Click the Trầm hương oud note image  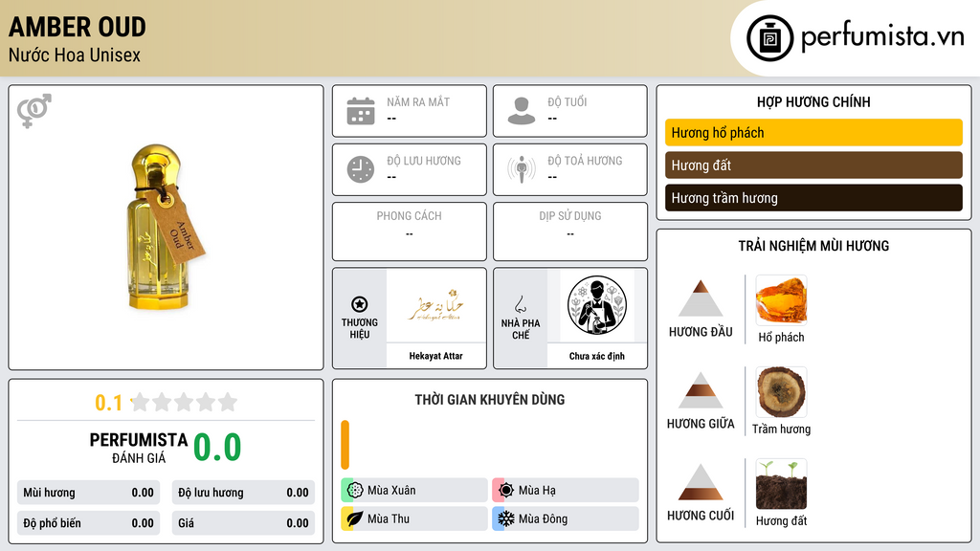coord(781,391)
